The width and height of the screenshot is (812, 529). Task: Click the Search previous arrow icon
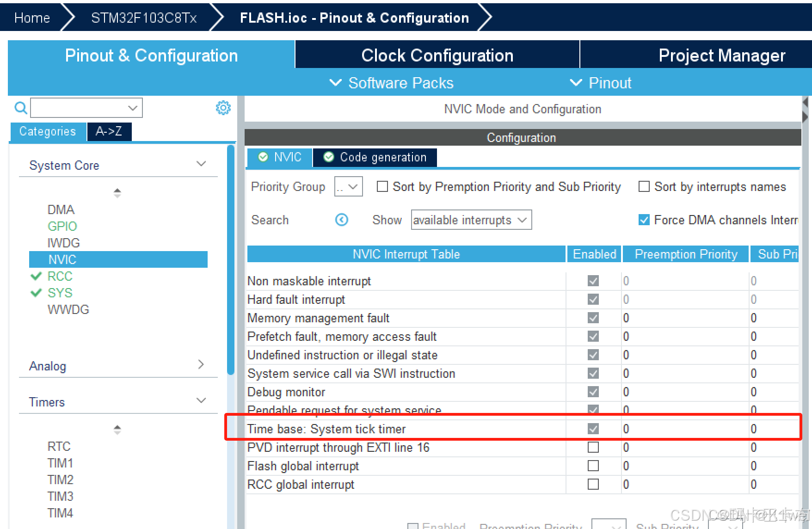pyautogui.click(x=342, y=220)
